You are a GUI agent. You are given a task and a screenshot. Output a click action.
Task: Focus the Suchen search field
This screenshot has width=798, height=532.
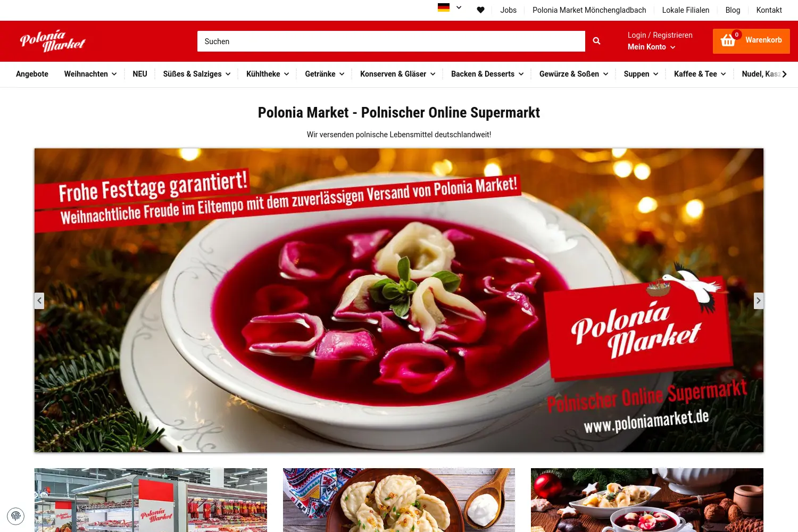coord(391,41)
